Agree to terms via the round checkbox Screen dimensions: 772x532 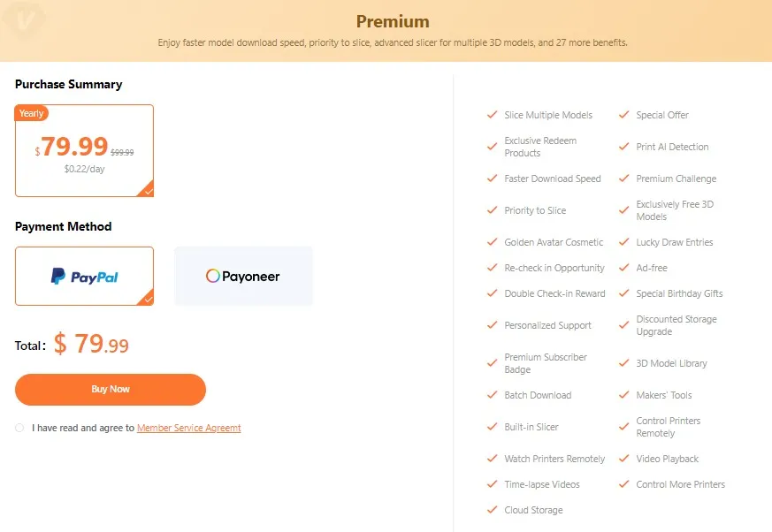tap(19, 428)
